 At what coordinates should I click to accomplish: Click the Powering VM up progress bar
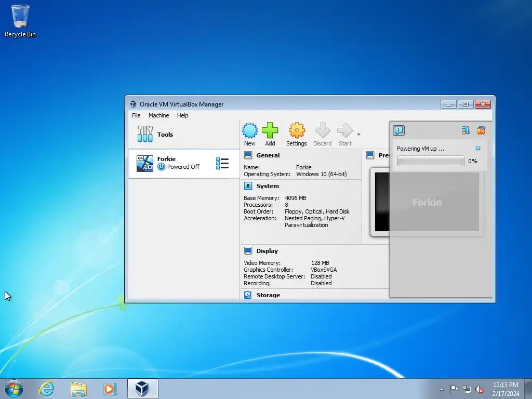(431, 161)
